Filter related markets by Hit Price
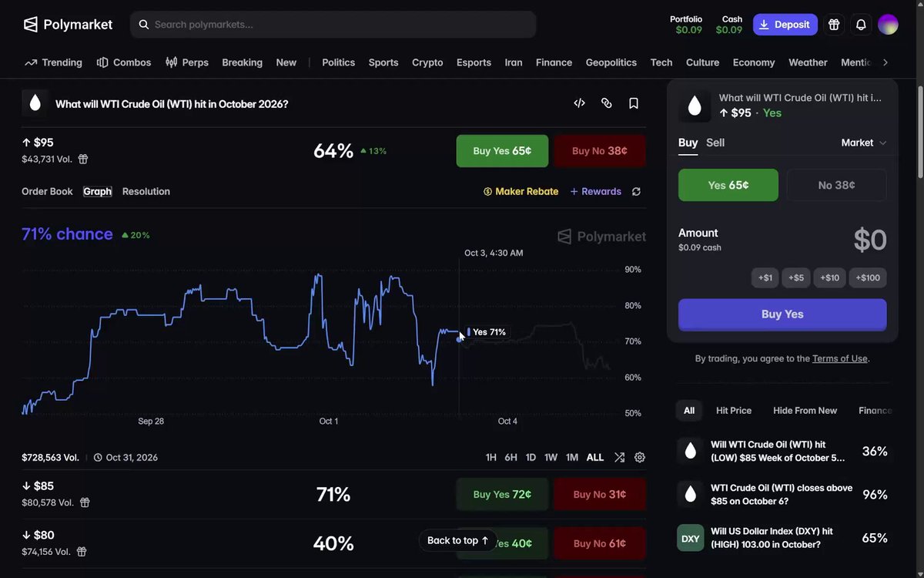The height and width of the screenshot is (578, 924). (x=734, y=411)
